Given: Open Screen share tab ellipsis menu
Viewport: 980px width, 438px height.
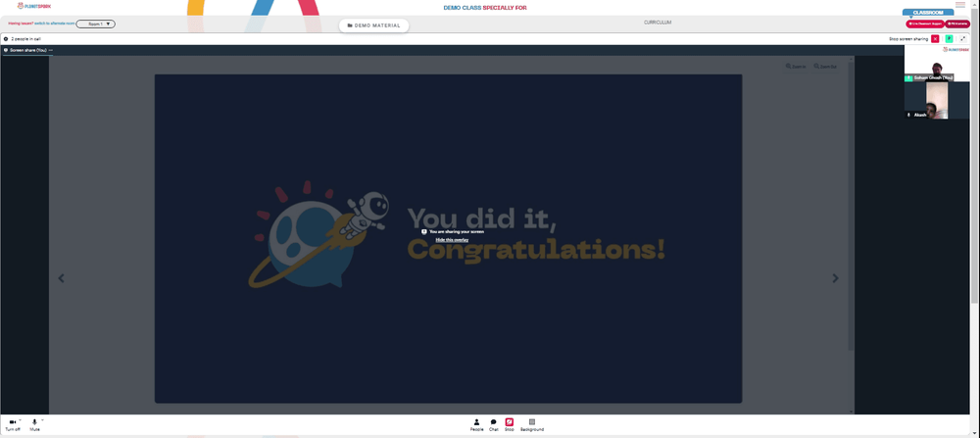Looking at the screenshot, I should [x=51, y=50].
